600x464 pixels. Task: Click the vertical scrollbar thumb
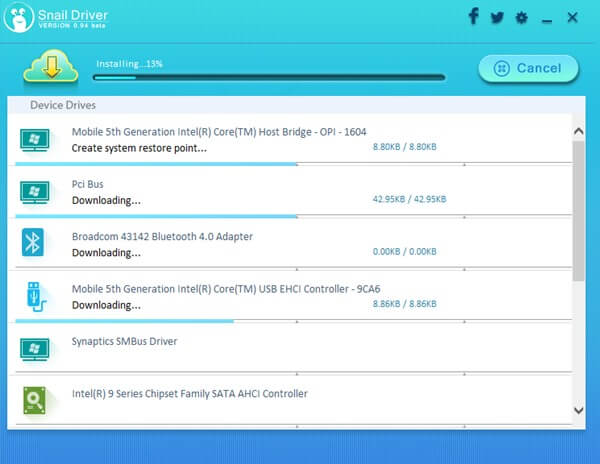click(x=578, y=210)
